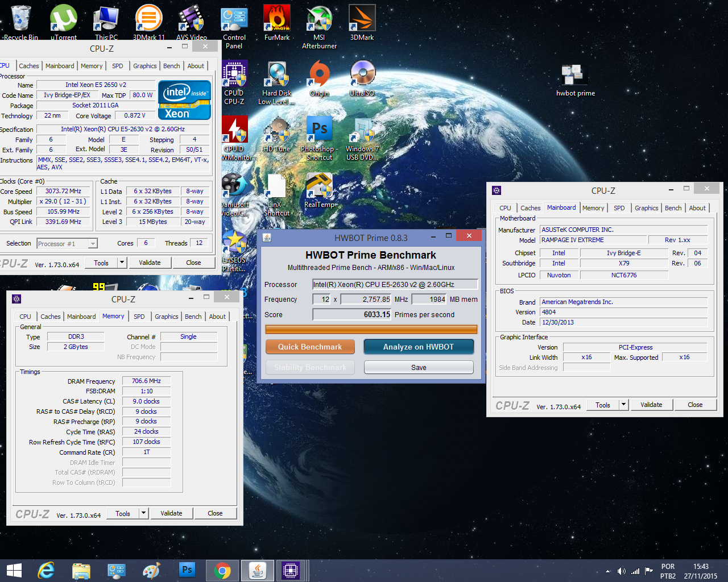
Task: Click the frequency field showing 2,757.85
Action: click(x=366, y=299)
